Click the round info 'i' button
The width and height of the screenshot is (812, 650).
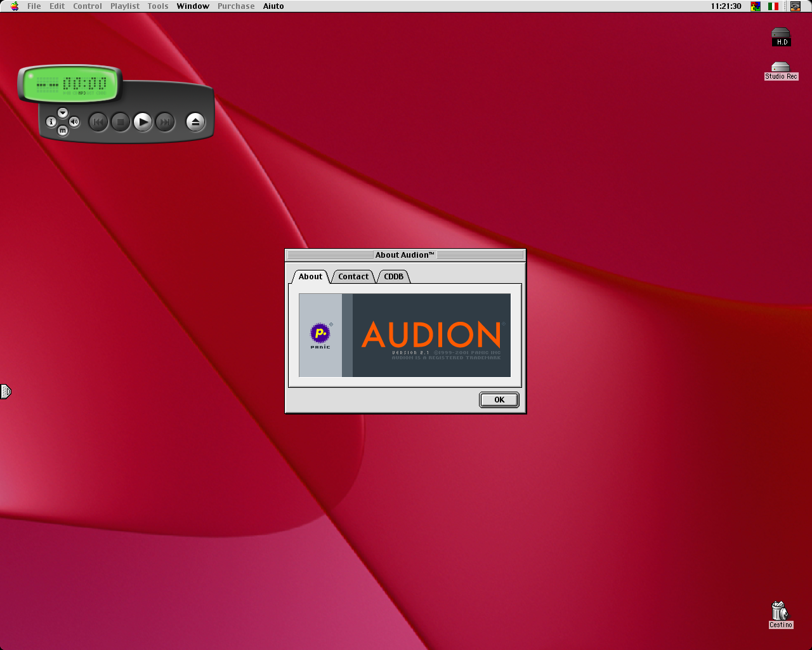coord(52,122)
